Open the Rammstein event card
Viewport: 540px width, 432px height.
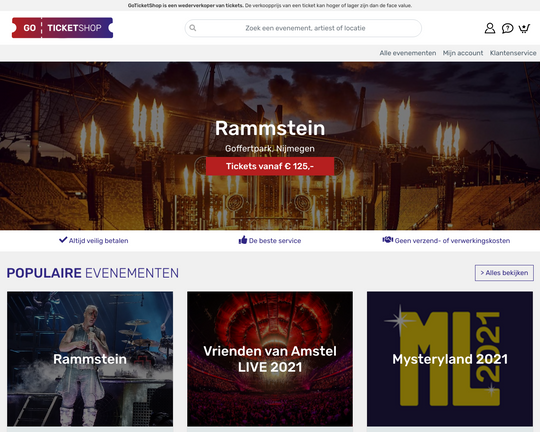coord(90,359)
